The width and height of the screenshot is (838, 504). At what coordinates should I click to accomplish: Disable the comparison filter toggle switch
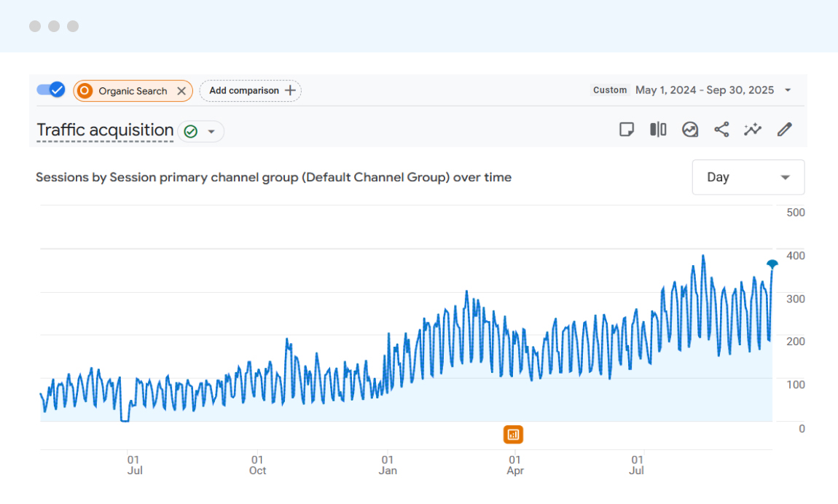[x=50, y=89]
